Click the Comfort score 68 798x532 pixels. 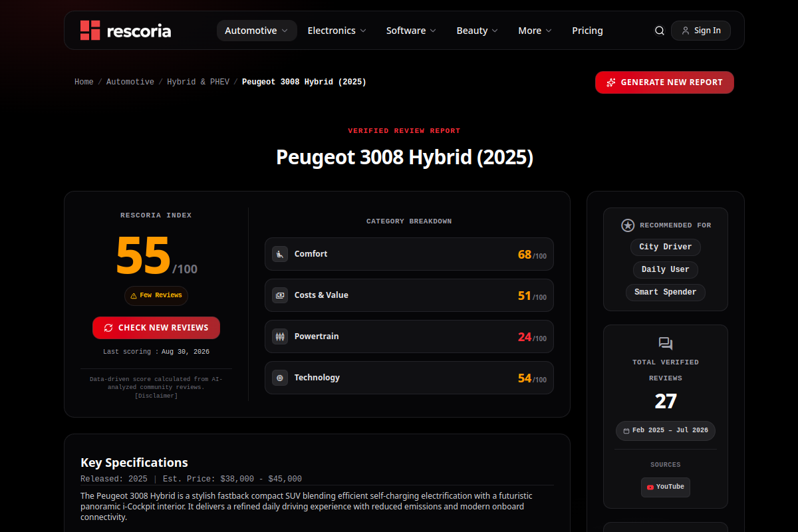coord(525,255)
